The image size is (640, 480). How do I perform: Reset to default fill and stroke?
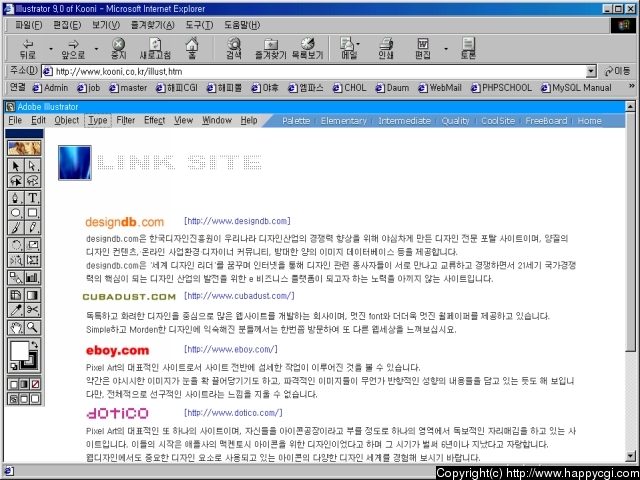[x=14, y=366]
